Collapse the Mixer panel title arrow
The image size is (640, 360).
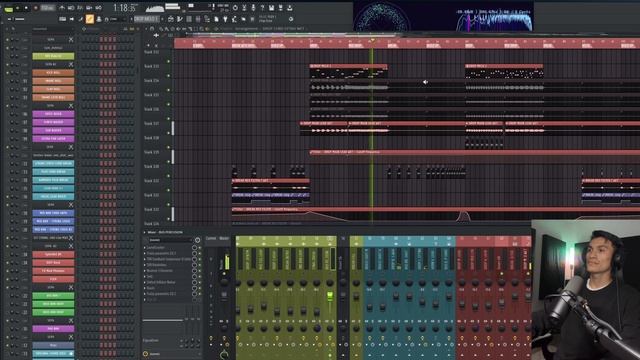pos(144,232)
